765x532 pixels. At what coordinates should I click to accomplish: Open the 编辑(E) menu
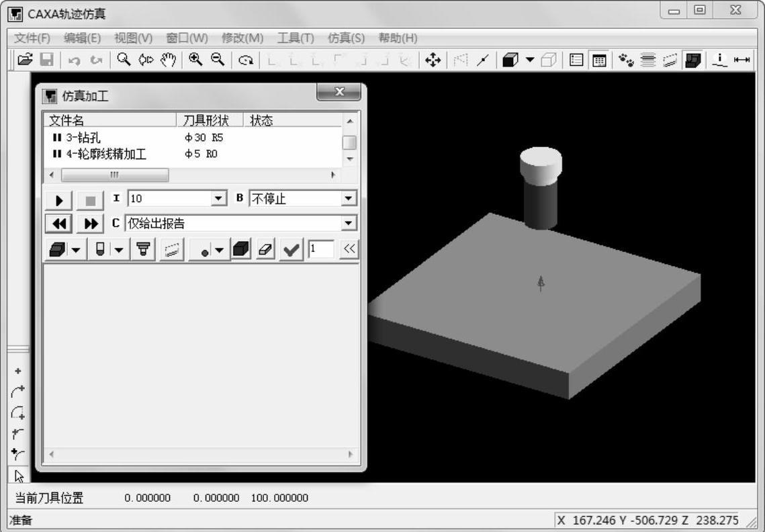(82, 38)
